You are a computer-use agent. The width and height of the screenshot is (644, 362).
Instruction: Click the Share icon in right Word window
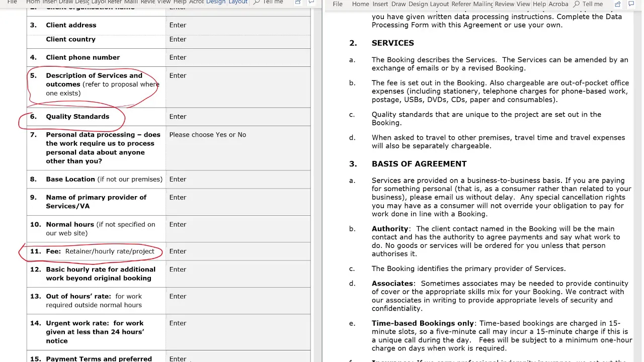point(618,4)
